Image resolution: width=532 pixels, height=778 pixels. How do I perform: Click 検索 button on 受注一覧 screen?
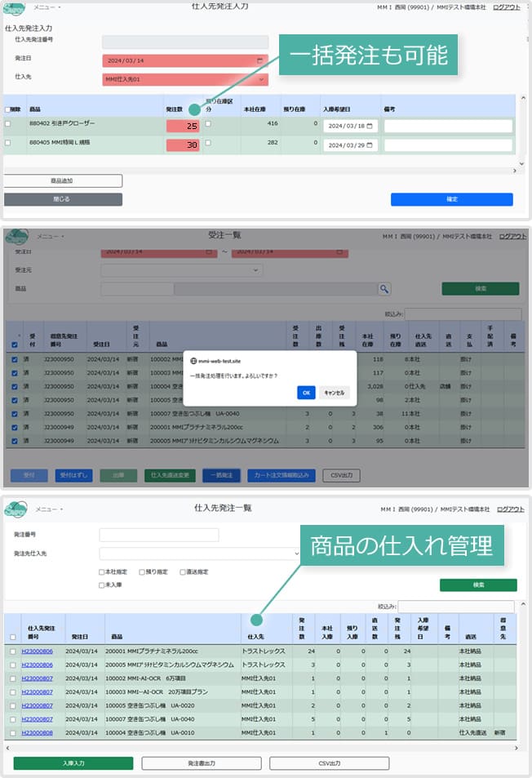click(481, 289)
